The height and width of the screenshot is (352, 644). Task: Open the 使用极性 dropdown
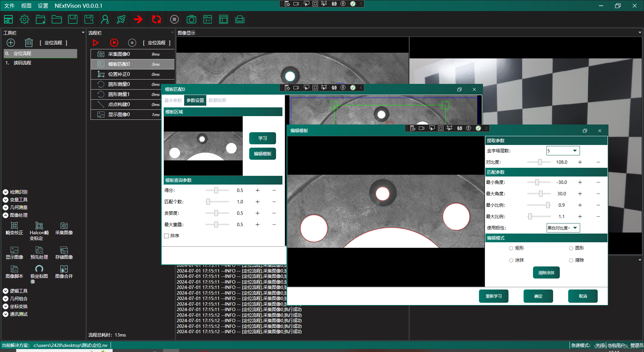point(563,228)
